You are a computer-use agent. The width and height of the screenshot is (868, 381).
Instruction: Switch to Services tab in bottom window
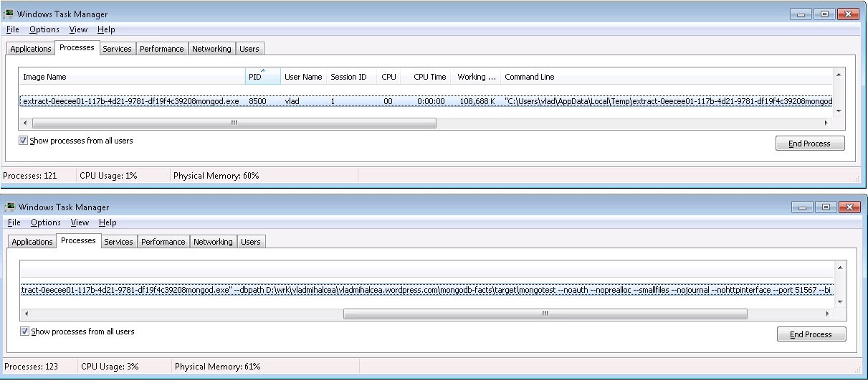click(118, 242)
